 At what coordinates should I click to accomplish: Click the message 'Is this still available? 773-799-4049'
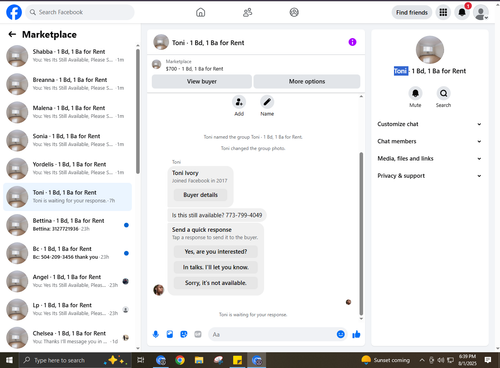click(x=217, y=215)
